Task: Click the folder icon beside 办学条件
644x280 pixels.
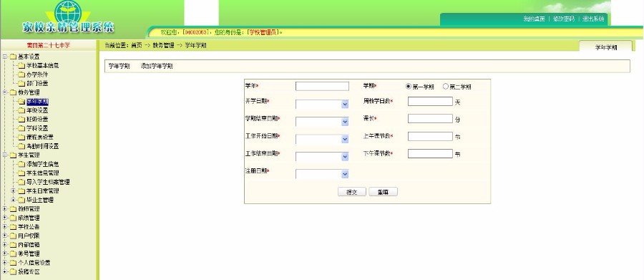Action: (x=21, y=74)
